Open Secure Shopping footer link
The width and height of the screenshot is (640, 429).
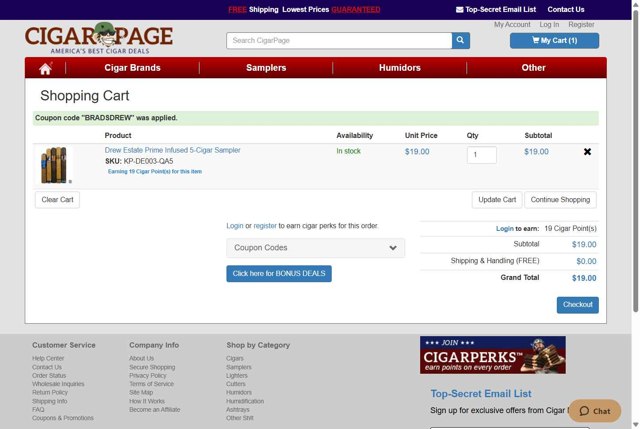pos(152,367)
